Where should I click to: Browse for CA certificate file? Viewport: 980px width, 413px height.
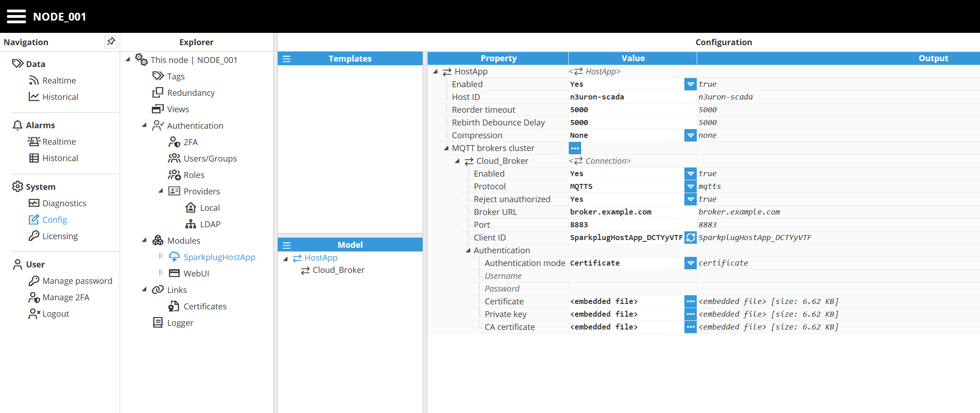pyautogui.click(x=690, y=327)
